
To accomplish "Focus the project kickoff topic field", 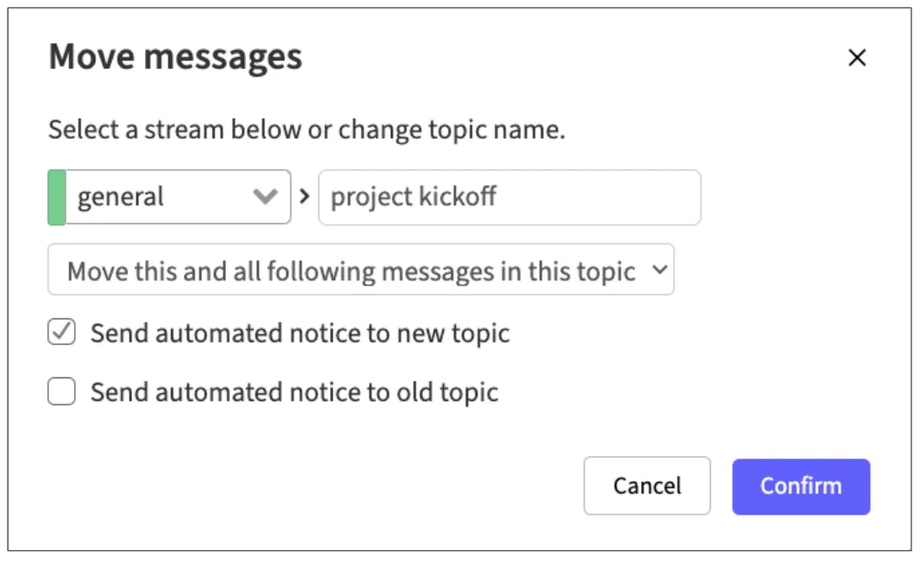I will click(509, 197).
